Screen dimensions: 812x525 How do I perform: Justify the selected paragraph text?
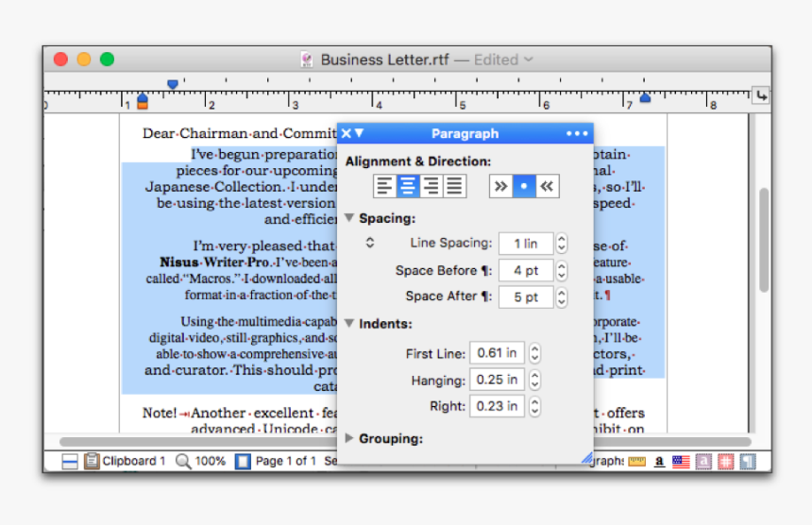click(x=454, y=186)
